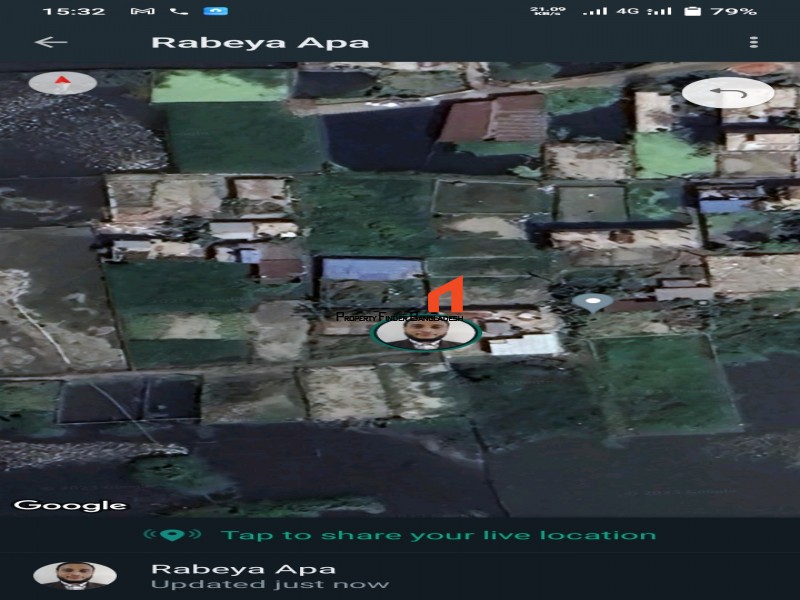This screenshot has height=600, width=800.
Task: Tap the back arrow in header
Action: coord(51,42)
